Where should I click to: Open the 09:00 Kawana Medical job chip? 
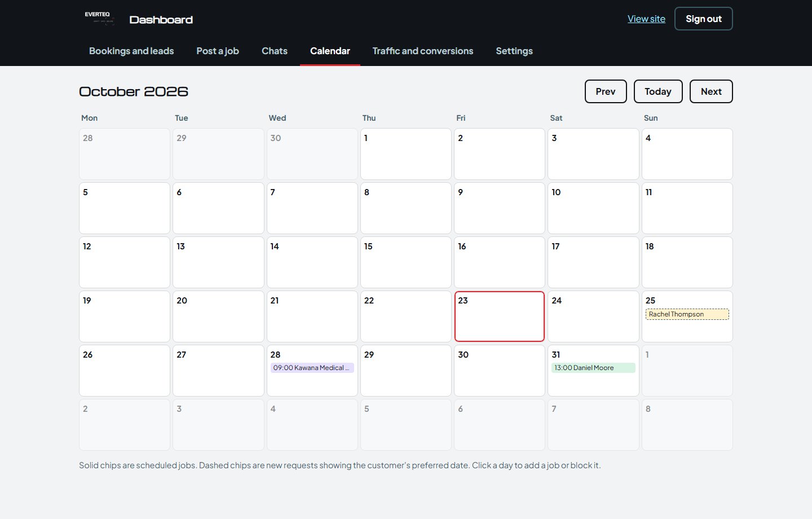(x=312, y=368)
